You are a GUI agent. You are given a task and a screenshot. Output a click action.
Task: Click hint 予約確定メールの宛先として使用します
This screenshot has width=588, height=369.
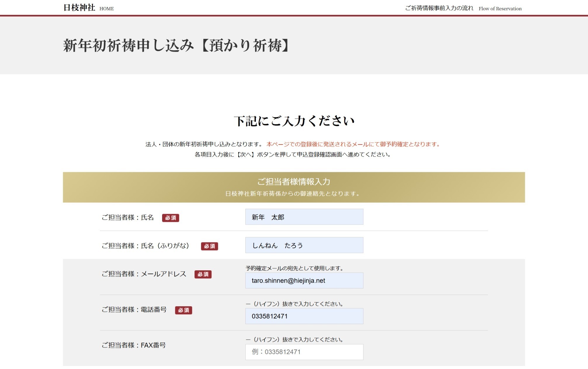pyautogui.click(x=294, y=268)
